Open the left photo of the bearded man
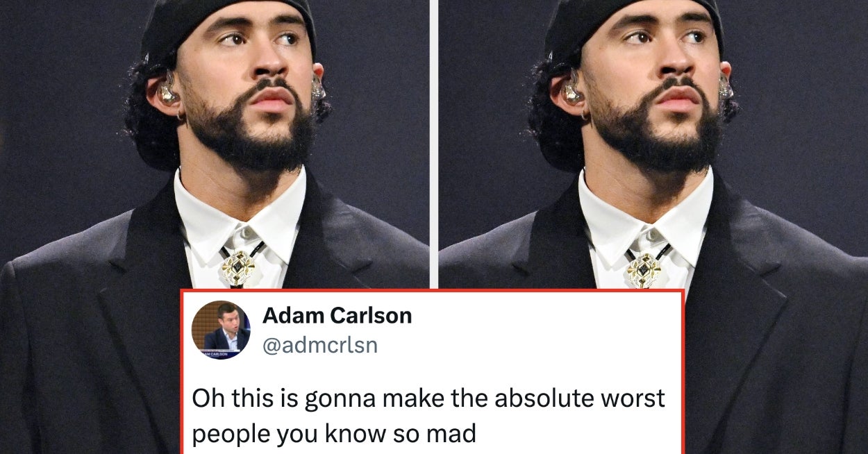The width and height of the screenshot is (868, 454). (215, 144)
